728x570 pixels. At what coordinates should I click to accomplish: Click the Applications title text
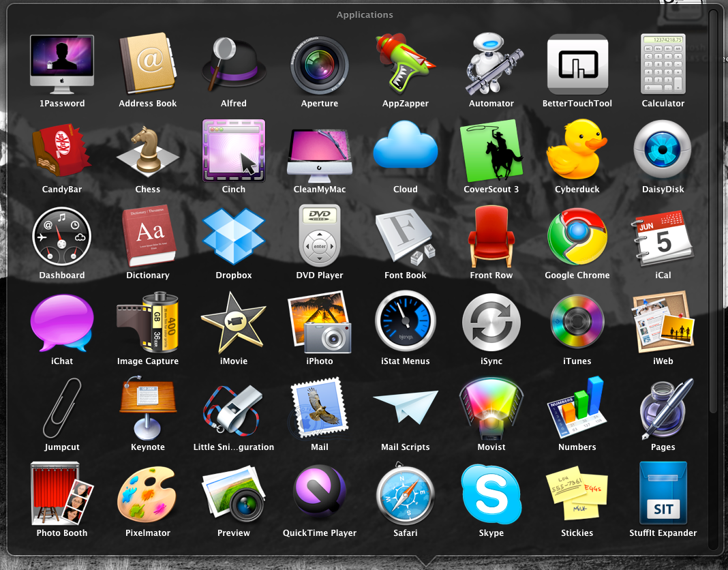click(365, 14)
